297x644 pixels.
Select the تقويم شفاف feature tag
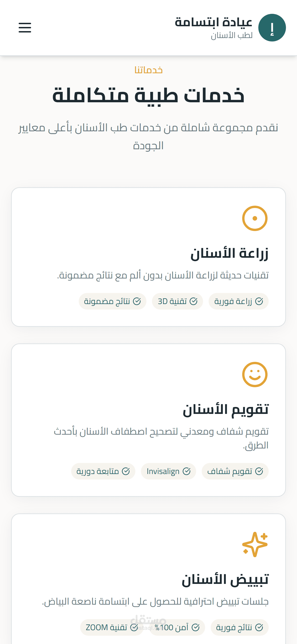[235, 471]
